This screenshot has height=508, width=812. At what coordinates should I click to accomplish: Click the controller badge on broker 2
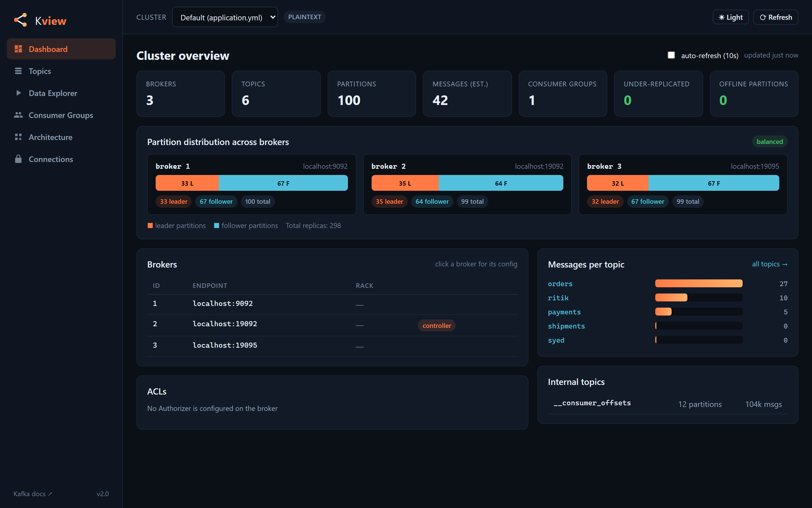[x=436, y=326]
